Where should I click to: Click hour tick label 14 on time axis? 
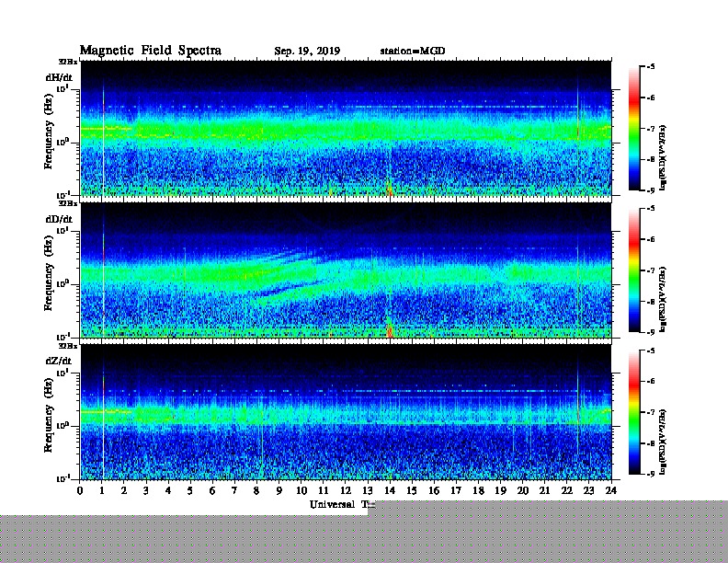(390, 490)
